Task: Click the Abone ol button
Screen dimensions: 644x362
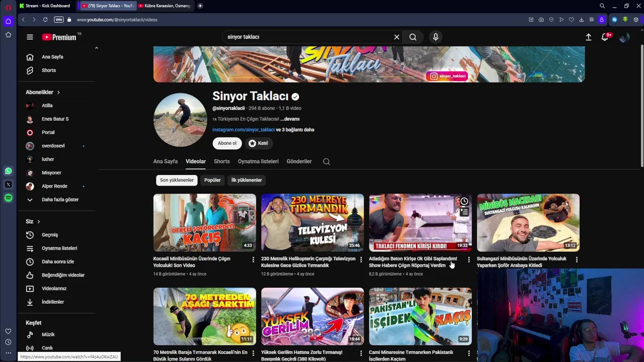Action: point(227,143)
